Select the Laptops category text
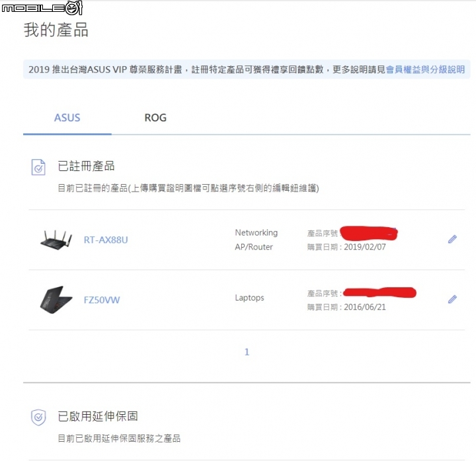This screenshot has height=461, width=476. tap(249, 297)
